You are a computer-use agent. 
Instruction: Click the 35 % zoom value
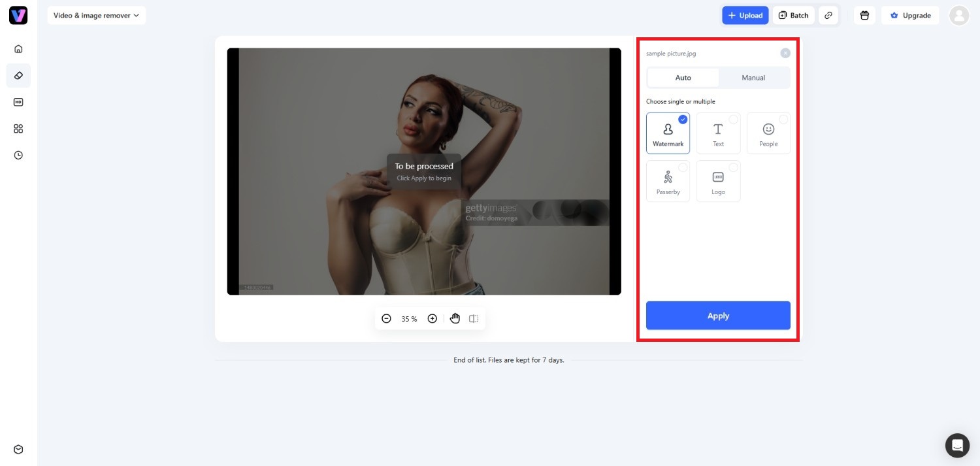pos(409,319)
